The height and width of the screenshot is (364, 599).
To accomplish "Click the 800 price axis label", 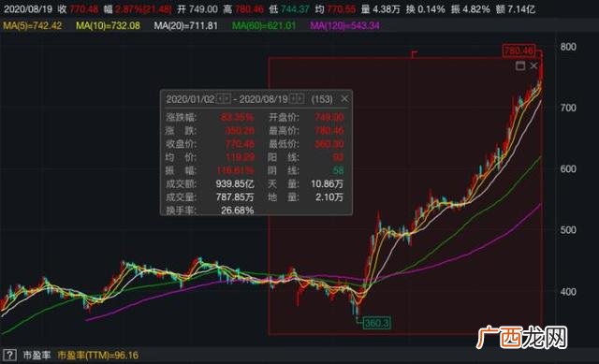I will pos(568,47).
